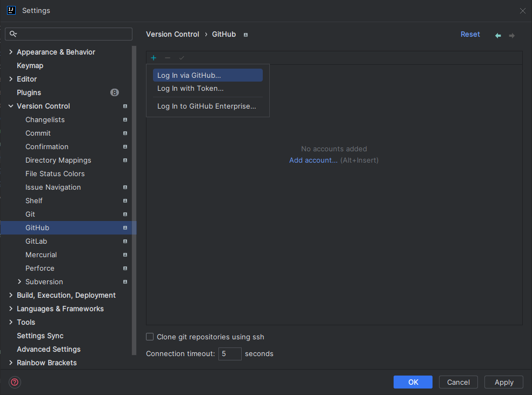Click the Cancel button
Image resolution: width=532 pixels, height=395 pixels.
coord(458,382)
